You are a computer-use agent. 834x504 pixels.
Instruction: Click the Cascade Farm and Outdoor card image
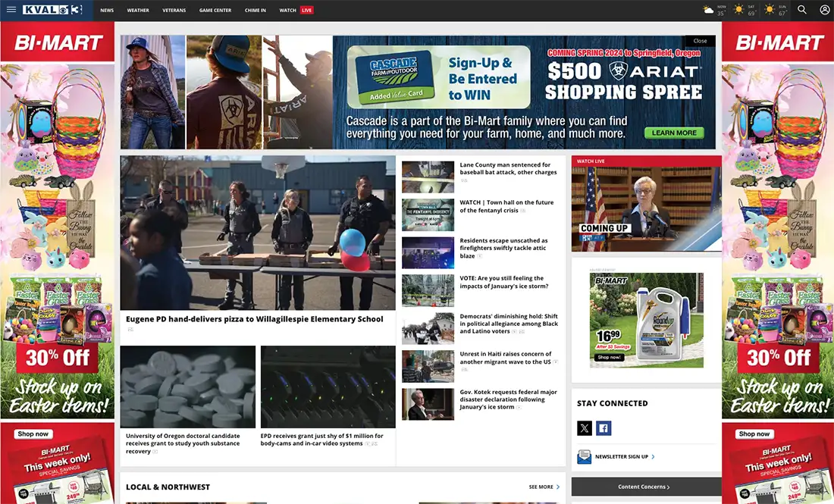coord(394,77)
